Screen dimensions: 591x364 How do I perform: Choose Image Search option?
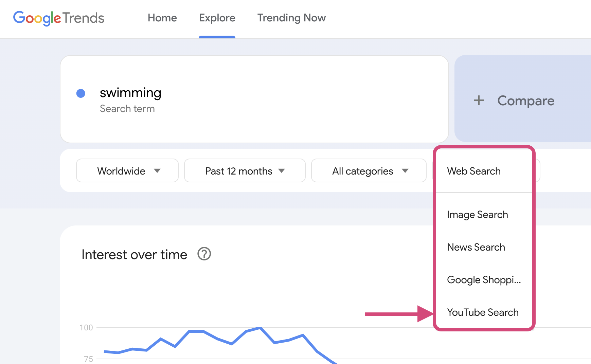click(x=477, y=215)
